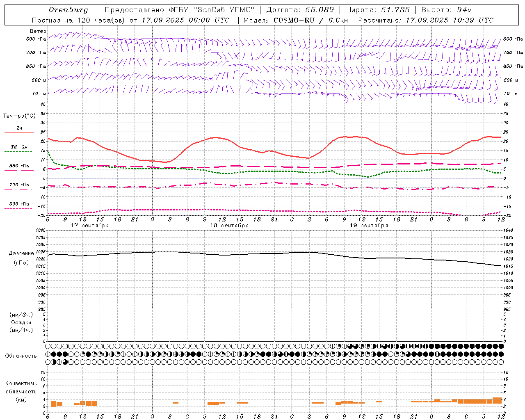Click the Долгота: 55.089 value
The height and width of the screenshot is (420, 525).
pos(300,10)
